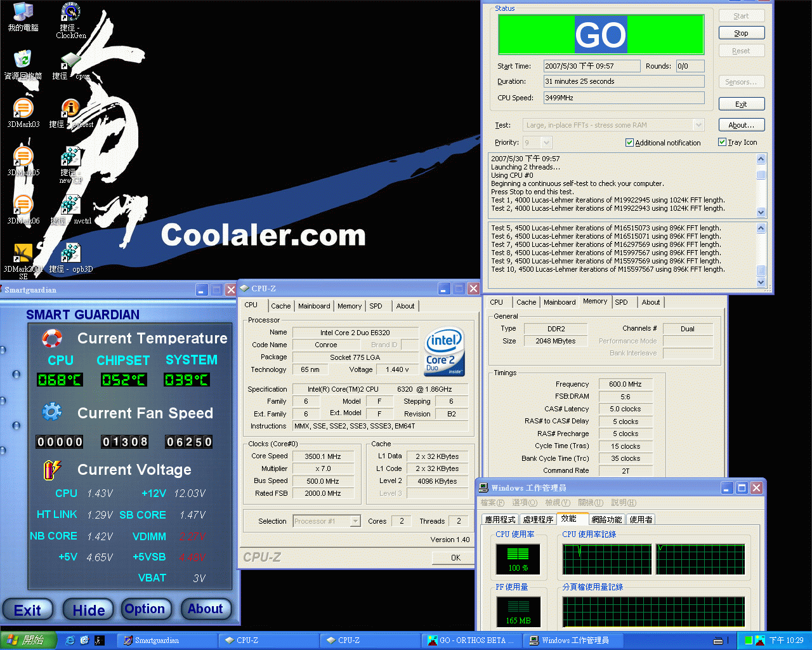Switch to 使用者 tab in Task Manager

coord(641,519)
